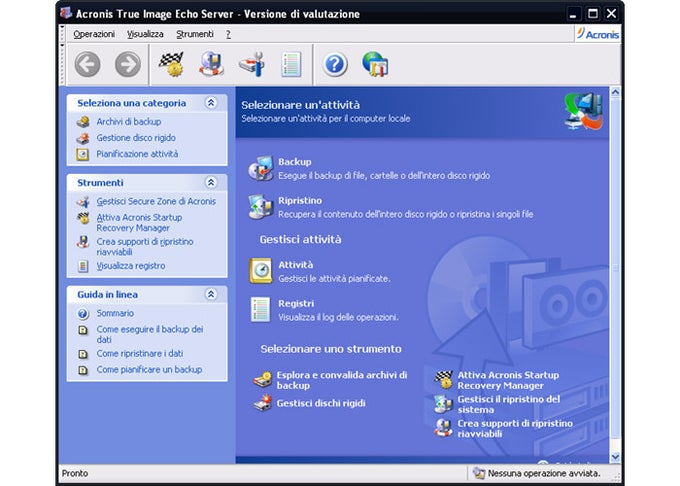Image resolution: width=680 pixels, height=486 pixels.
Task: Click the Attività clock icon
Action: click(261, 271)
